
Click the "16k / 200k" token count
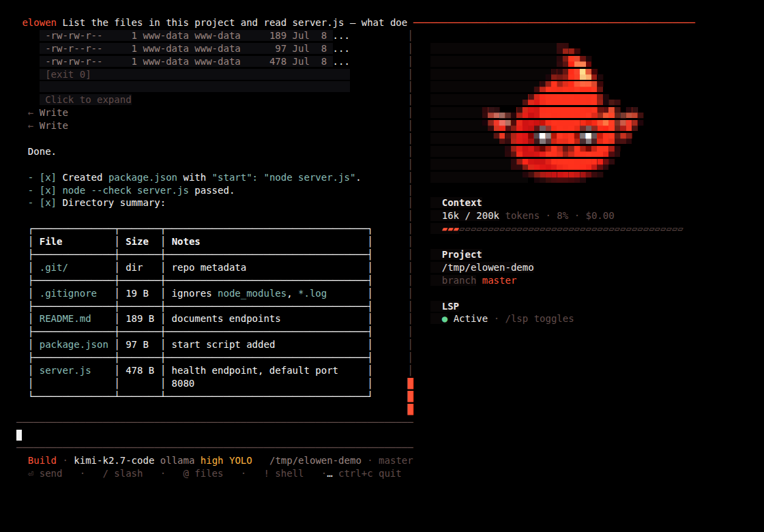click(471, 216)
